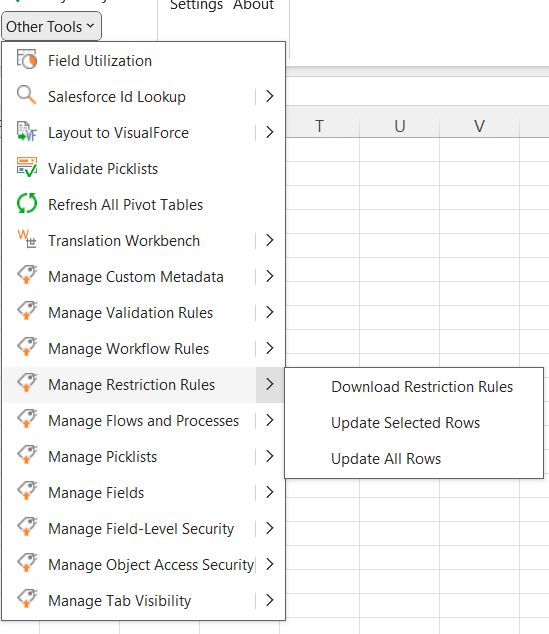Viewport: 549px width, 634px height.
Task: Choose Update Selected Rows
Action: pos(414,423)
